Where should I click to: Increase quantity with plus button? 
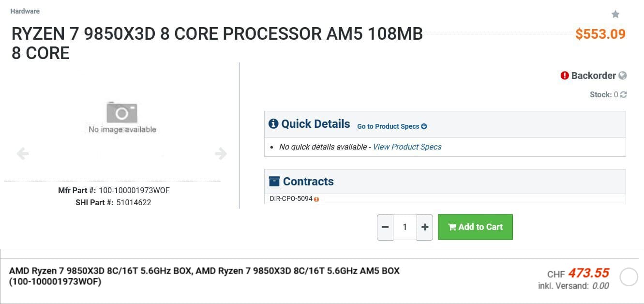(425, 227)
